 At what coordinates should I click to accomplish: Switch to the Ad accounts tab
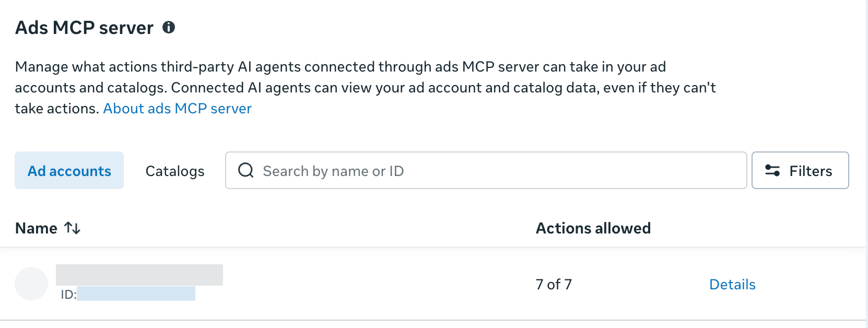tap(69, 170)
